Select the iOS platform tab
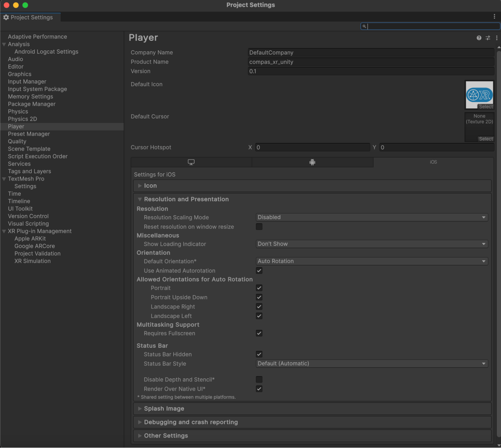The height and width of the screenshot is (448, 501). point(433,162)
